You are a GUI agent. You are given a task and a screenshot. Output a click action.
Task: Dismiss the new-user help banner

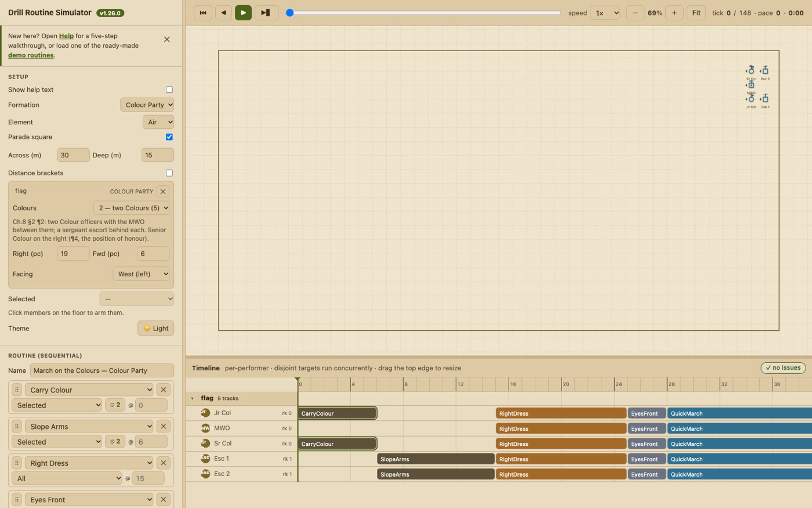click(x=167, y=39)
